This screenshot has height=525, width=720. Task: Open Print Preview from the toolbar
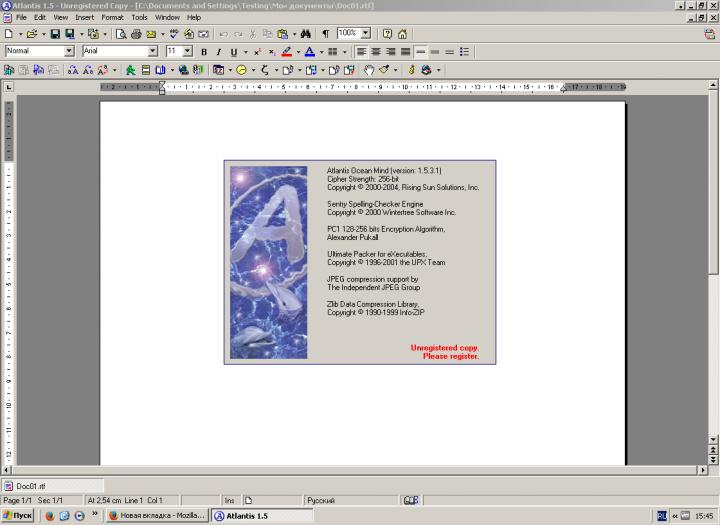(121, 34)
